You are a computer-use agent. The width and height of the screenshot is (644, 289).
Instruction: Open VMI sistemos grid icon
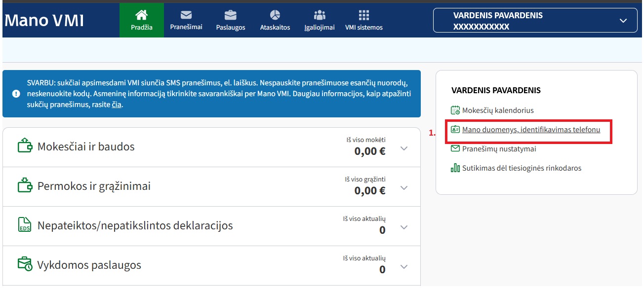pos(363,15)
